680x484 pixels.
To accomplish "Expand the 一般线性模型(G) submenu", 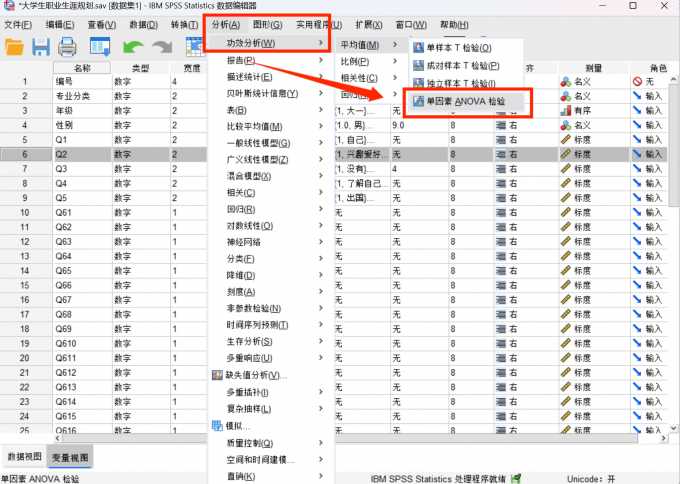I will (x=272, y=143).
